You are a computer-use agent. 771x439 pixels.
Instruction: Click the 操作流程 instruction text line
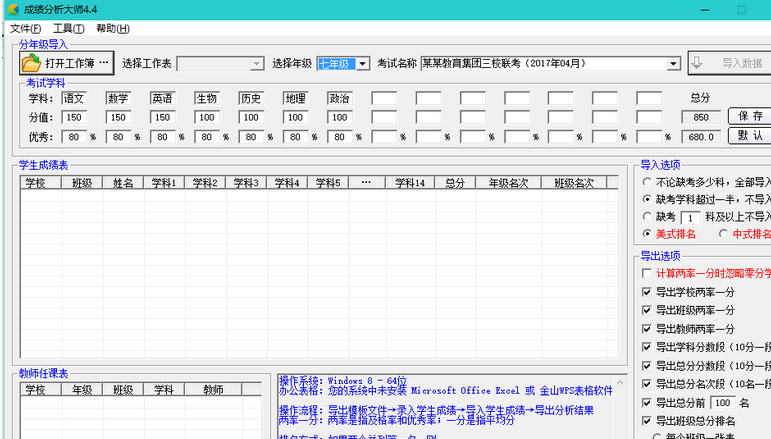(436, 410)
